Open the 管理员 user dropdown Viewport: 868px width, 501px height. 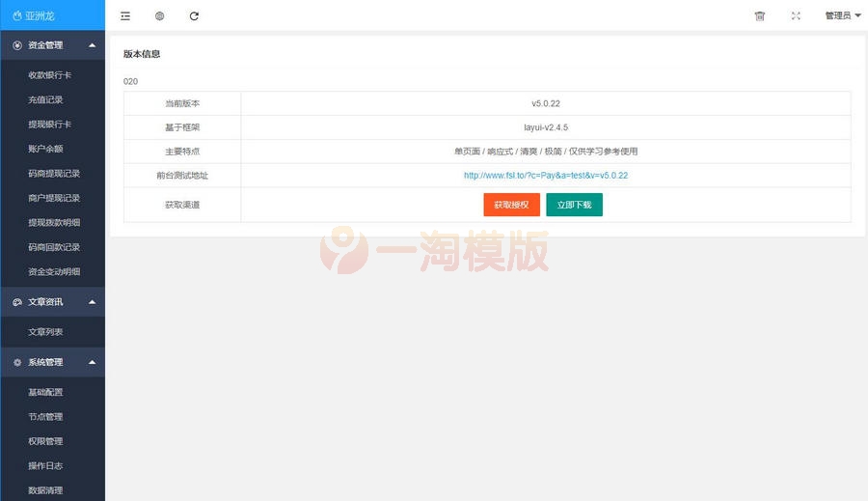coord(843,15)
